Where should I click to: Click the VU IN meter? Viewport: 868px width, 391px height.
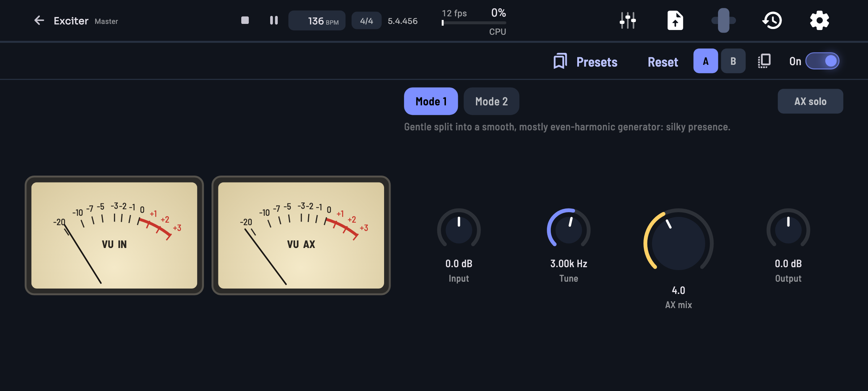(x=114, y=235)
